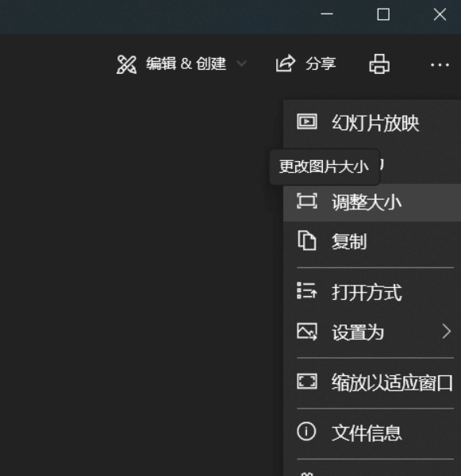Viewport: 461px width, 476px height.
Task: Click the fit-to-window brackets icon
Action: 307,382
